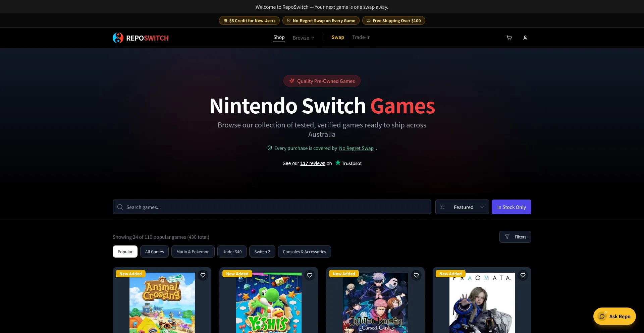This screenshot has height=333, width=644.
Task: Click the Featured dropdown chevron
Action: 482,207
